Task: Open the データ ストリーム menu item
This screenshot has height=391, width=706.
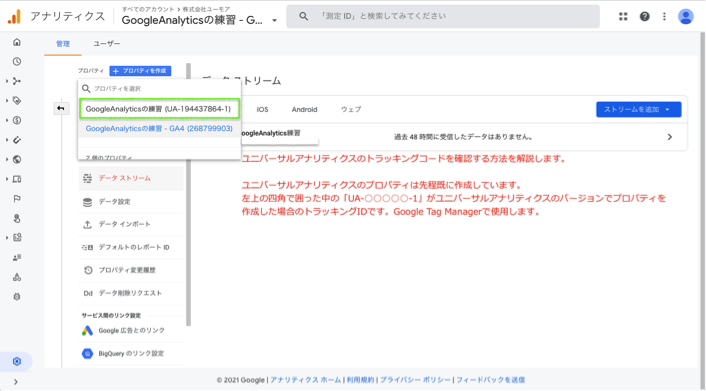Action: tap(131, 178)
